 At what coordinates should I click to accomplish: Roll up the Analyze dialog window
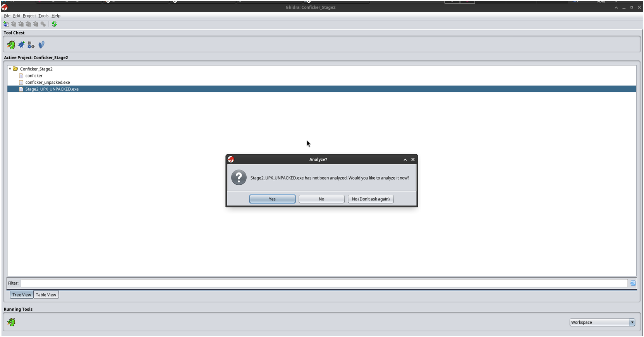point(405,159)
